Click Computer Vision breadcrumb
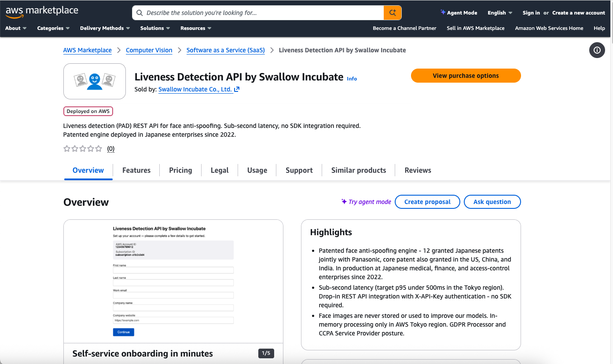The image size is (613, 364). click(149, 50)
